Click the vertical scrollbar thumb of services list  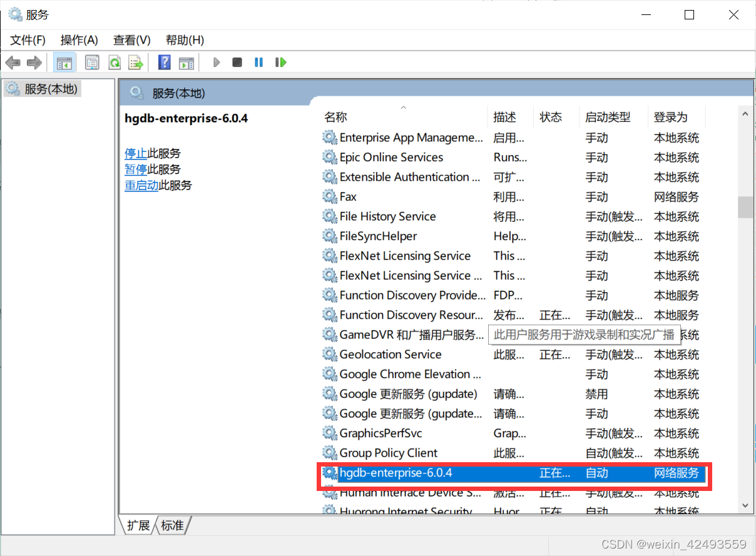pos(745,207)
